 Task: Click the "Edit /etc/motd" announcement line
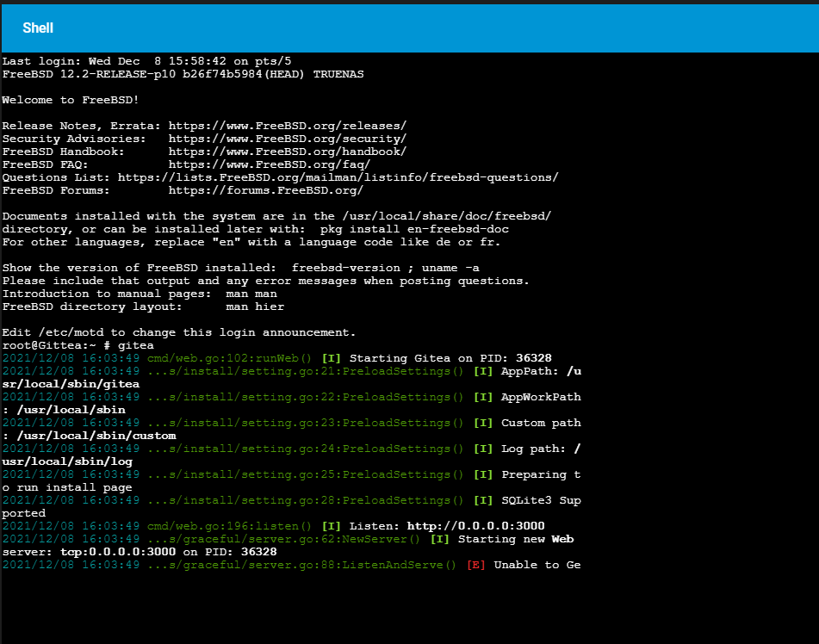(x=179, y=332)
